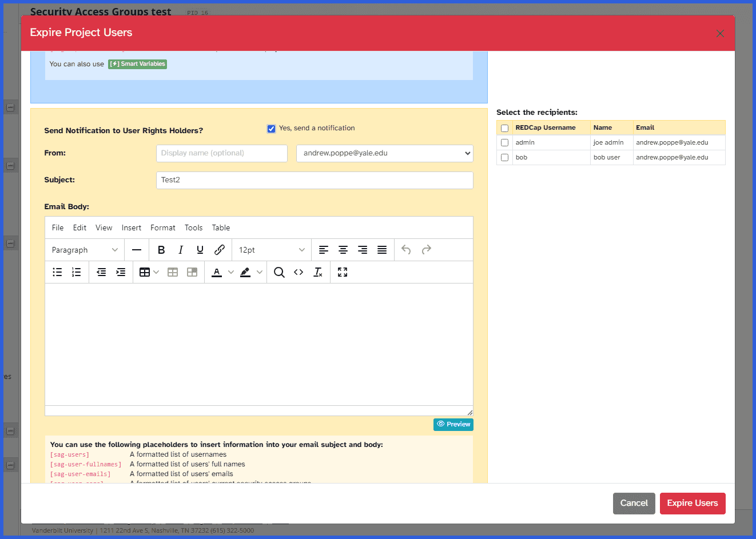Insert a bullet list

(x=57, y=272)
